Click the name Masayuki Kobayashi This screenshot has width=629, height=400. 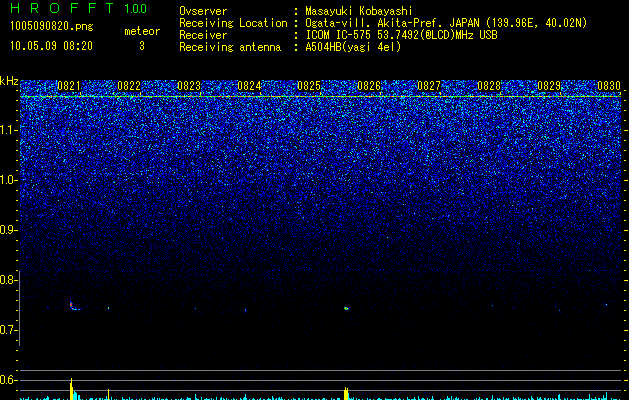coord(359,11)
